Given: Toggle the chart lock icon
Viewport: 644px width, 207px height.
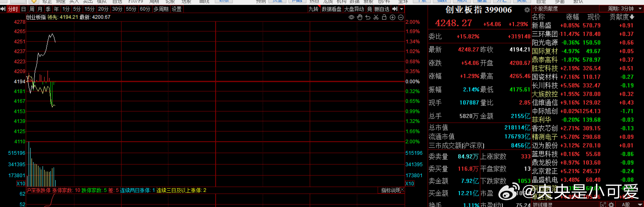Looking at the screenshot, I should 384,17.
